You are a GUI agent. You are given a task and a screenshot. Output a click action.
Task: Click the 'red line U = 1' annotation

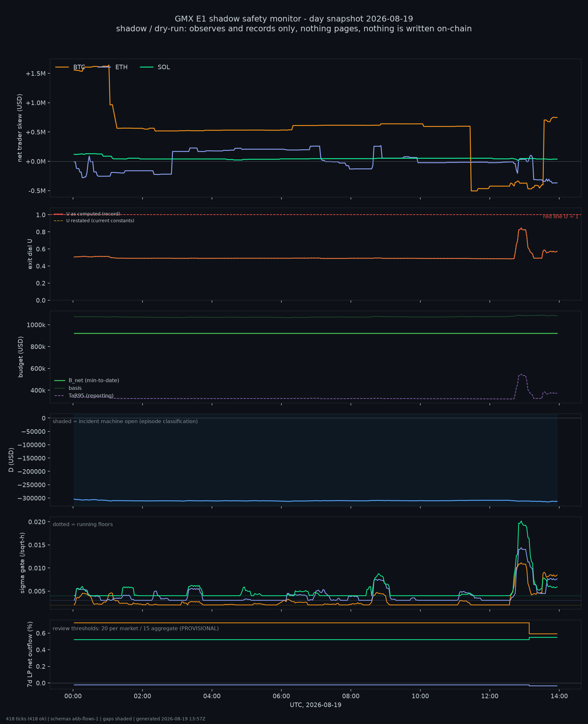[561, 217]
